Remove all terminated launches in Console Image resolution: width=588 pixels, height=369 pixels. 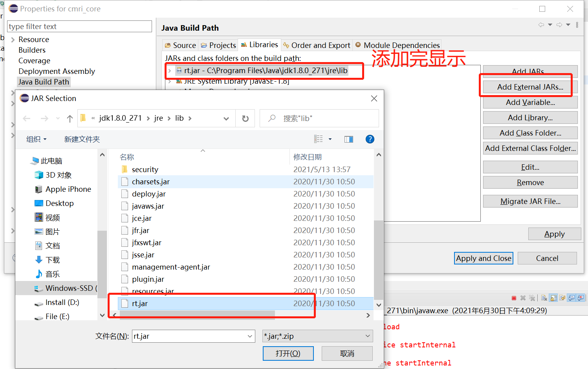(532, 297)
